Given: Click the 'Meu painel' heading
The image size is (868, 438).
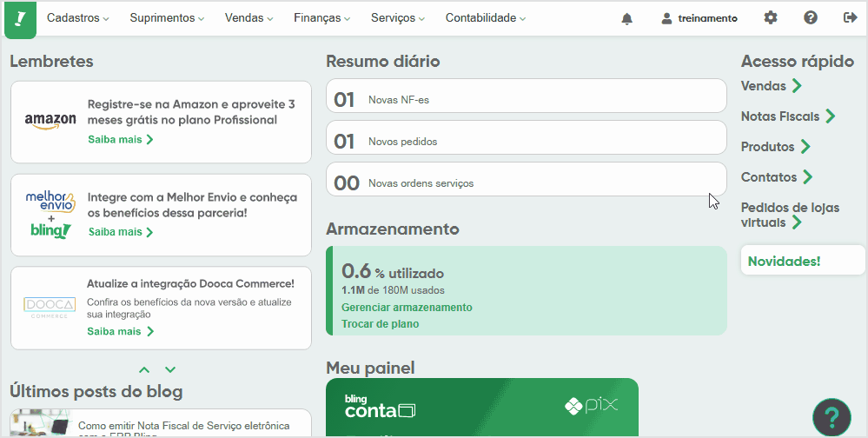Looking at the screenshot, I should click(x=370, y=368).
